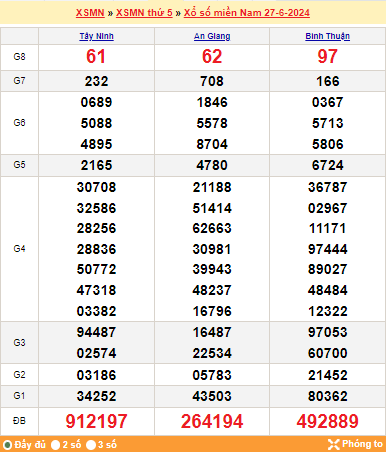Click G2 number 03186
The width and height of the screenshot is (386, 452).
(x=96, y=375)
